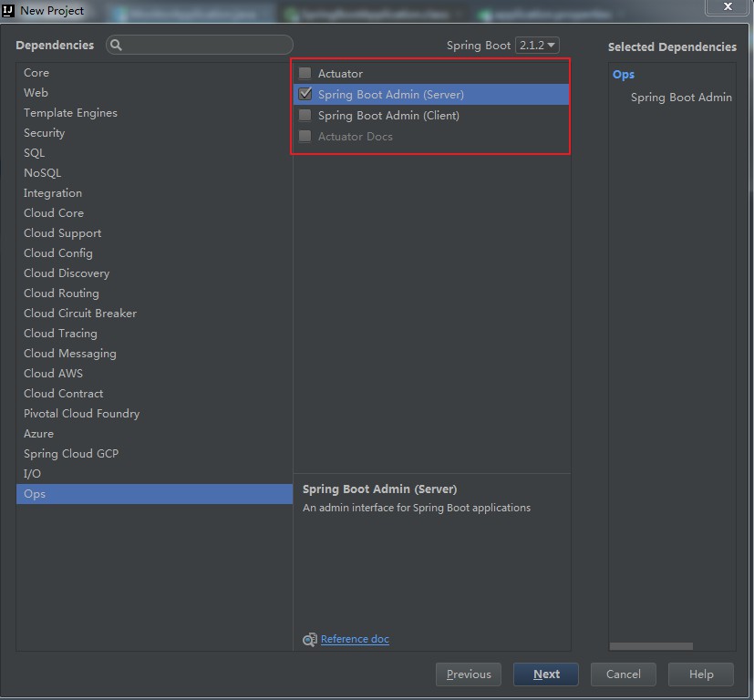754x700 pixels.
Task: Open the Cloud Circuit Breaker category
Action: click(154, 313)
